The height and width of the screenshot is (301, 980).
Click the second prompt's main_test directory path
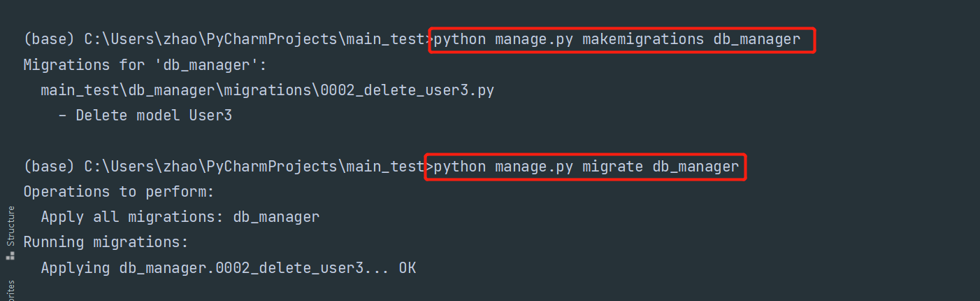255,167
